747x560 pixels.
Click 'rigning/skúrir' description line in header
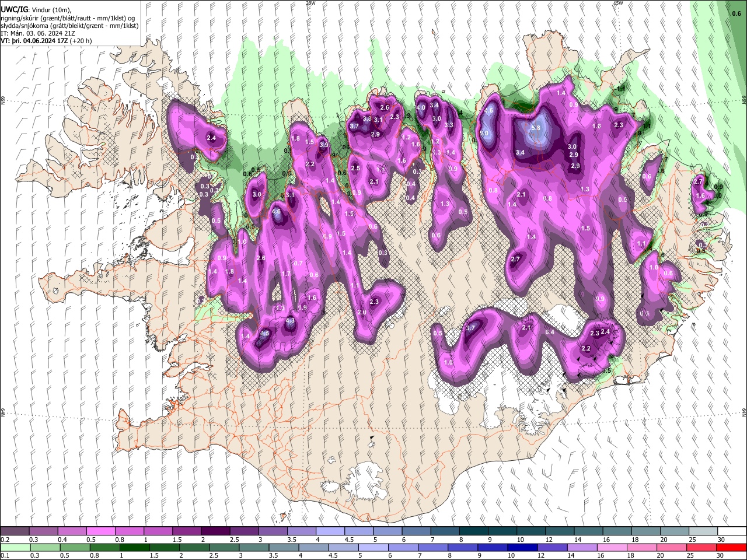[x=68, y=18]
